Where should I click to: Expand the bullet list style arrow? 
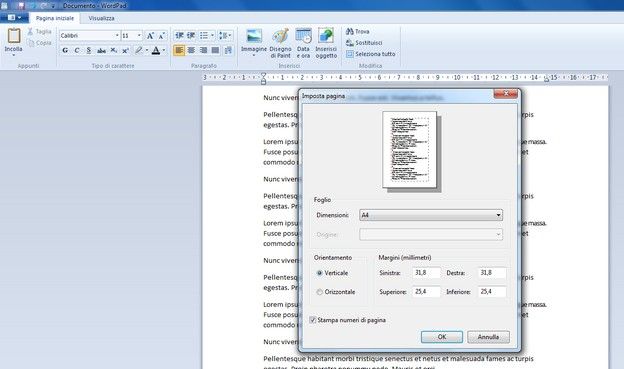tap(212, 35)
